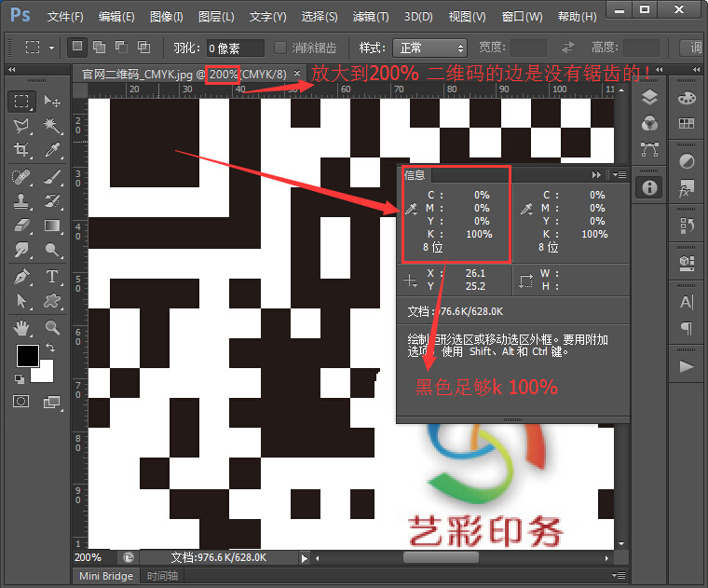Select the Move tool
The width and height of the screenshot is (708, 588).
52,102
